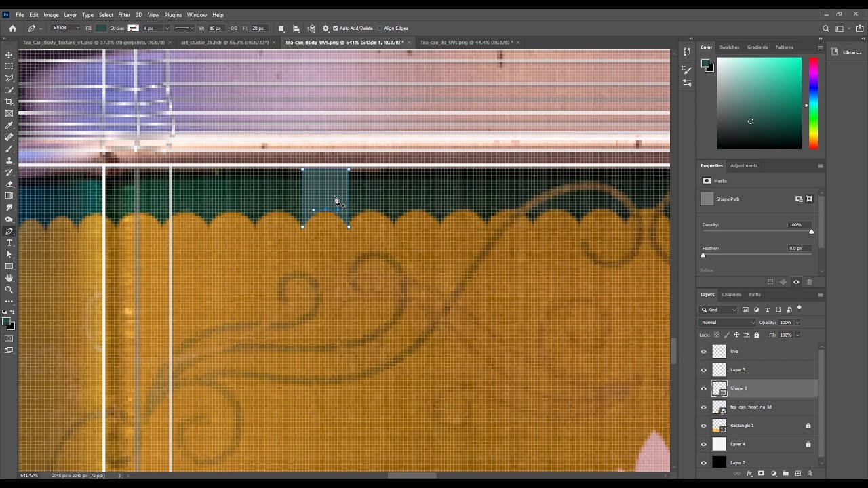
Task: Delete layer with Layers panel trash icon
Action: coord(809,474)
